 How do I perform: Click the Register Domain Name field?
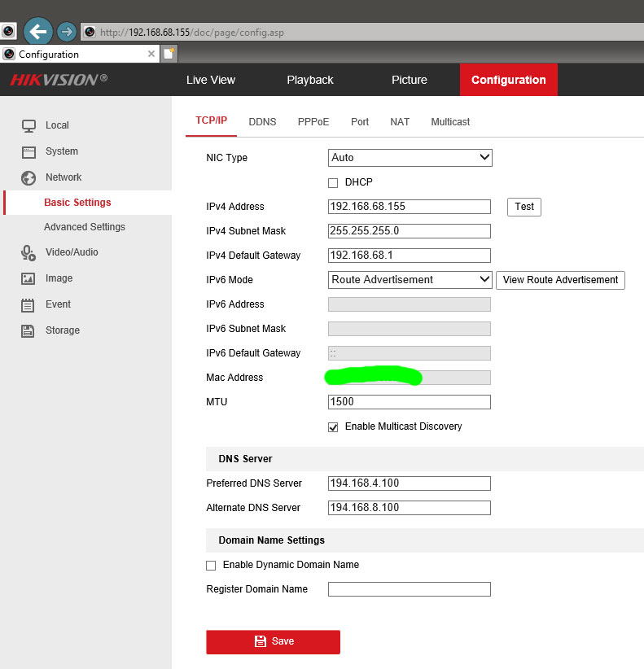(410, 589)
